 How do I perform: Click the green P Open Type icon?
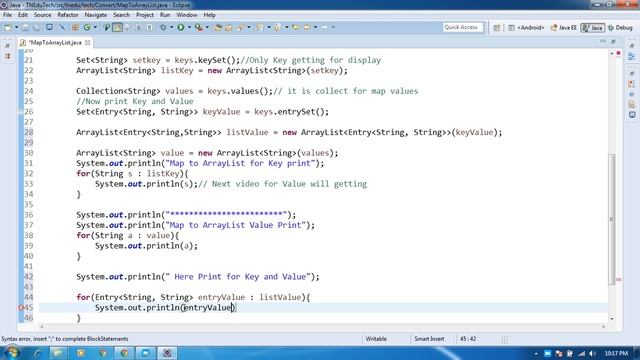coord(107,27)
